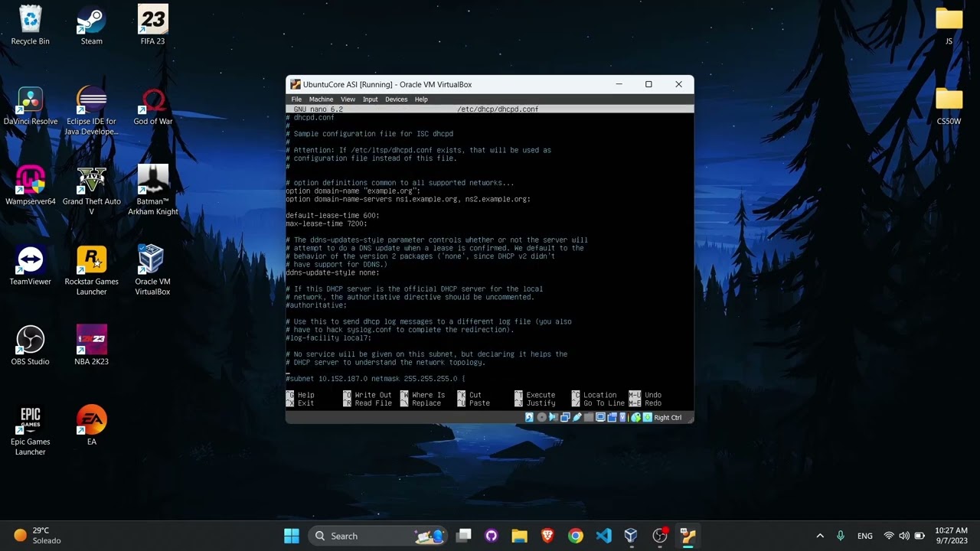Select the Epic Games Launcher icon
This screenshot has height=551, width=980.
pos(30,431)
